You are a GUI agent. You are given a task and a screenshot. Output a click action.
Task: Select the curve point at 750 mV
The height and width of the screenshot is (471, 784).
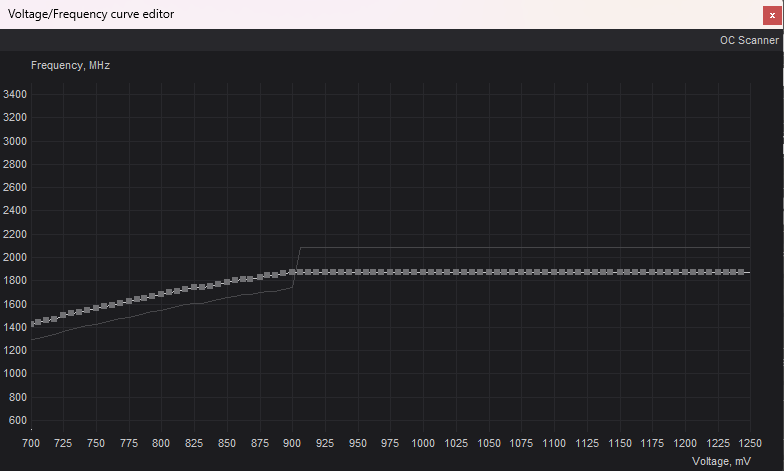click(x=97, y=309)
